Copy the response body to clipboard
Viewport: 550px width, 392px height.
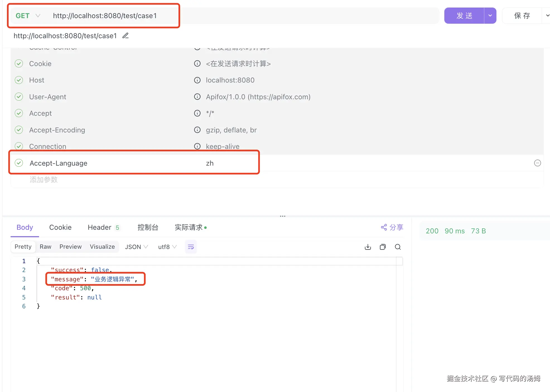click(383, 247)
